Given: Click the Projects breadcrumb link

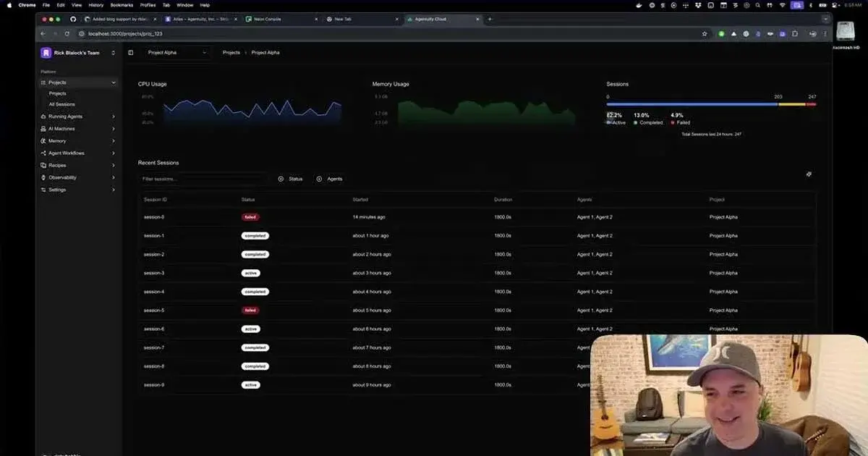Looking at the screenshot, I should (231, 52).
